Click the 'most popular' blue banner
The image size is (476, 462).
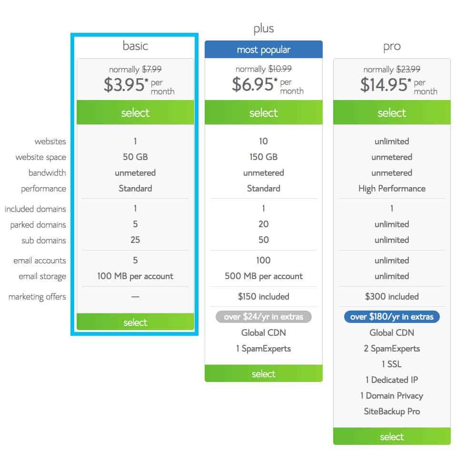264,50
